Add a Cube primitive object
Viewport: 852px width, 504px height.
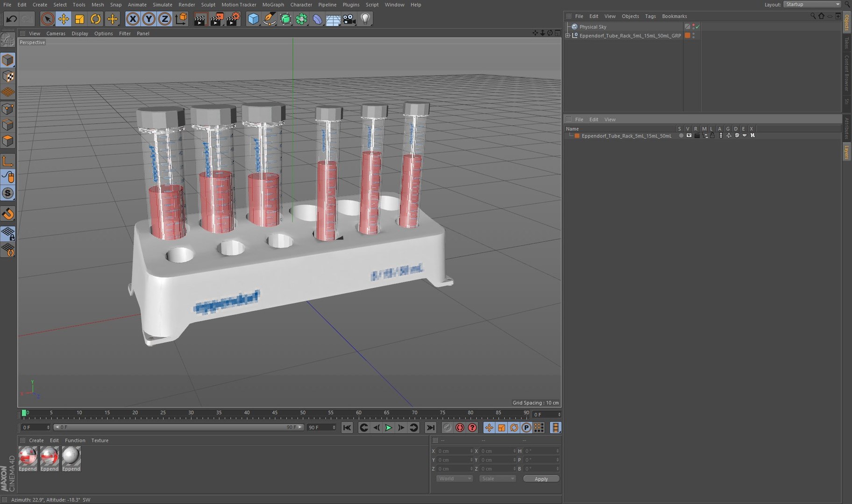[253, 19]
